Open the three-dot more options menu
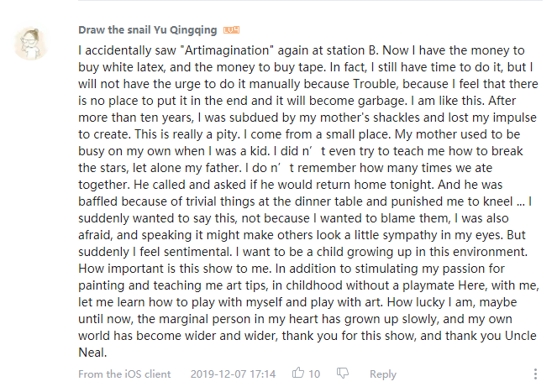The image size is (557, 392). pyautogui.click(x=535, y=374)
